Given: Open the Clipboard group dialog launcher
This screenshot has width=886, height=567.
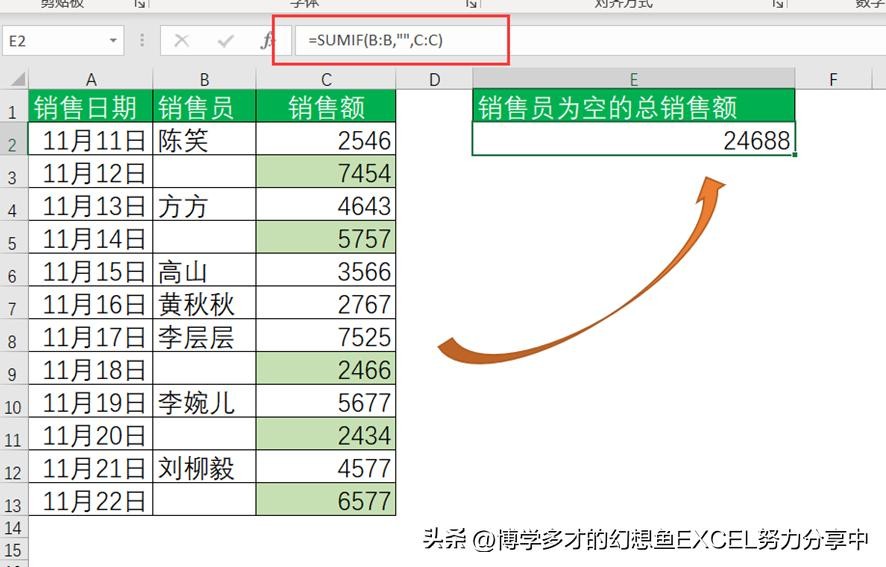Looking at the screenshot, I should (139, 4).
